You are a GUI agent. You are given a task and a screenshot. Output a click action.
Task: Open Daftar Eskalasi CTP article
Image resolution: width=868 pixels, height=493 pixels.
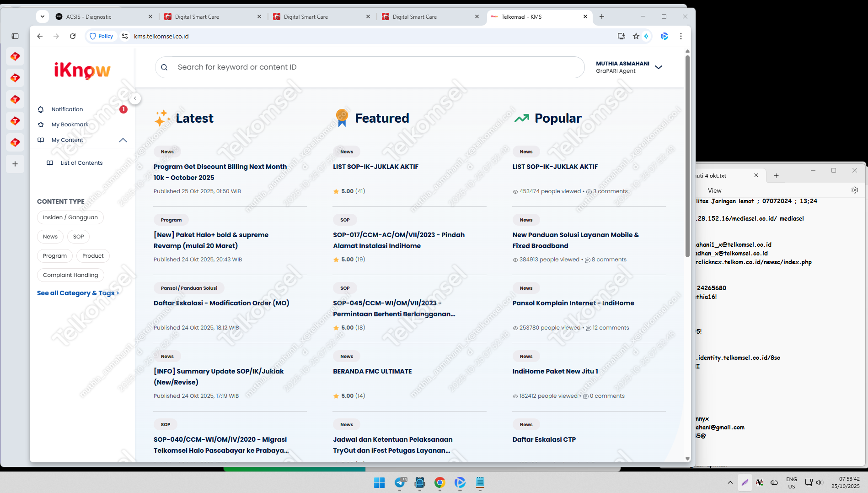[544, 439]
